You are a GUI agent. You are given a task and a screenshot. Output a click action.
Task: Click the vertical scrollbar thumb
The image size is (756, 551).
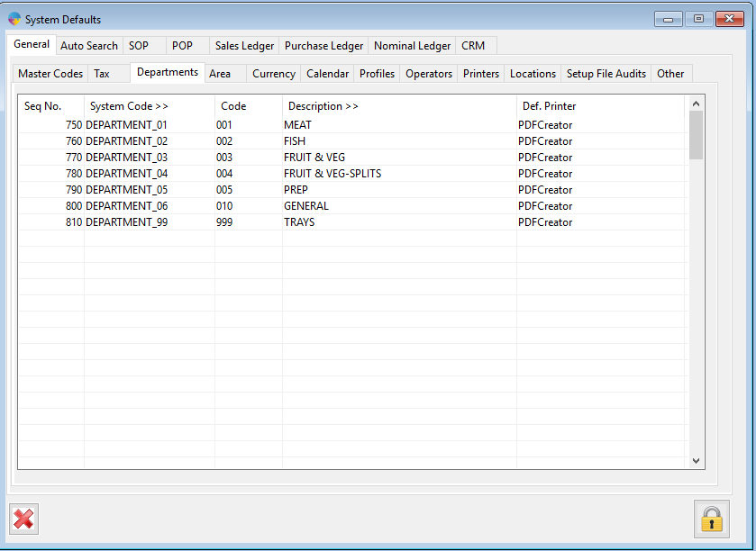(x=696, y=135)
